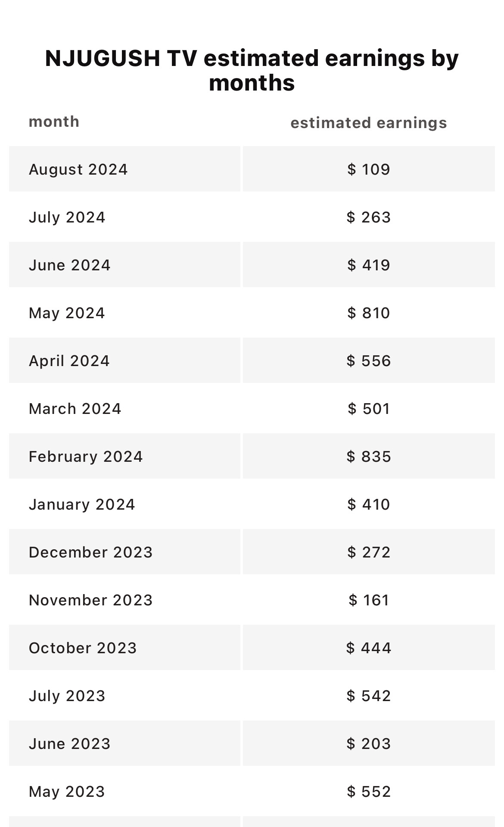
Task: Click the estimated earnings column header
Action: point(368,123)
